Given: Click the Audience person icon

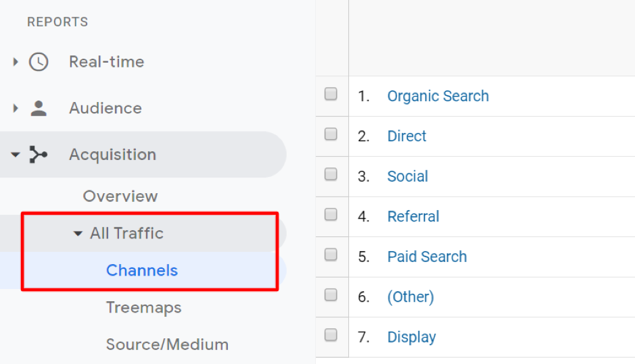Looking at the screenshot, I should [39, 108].
